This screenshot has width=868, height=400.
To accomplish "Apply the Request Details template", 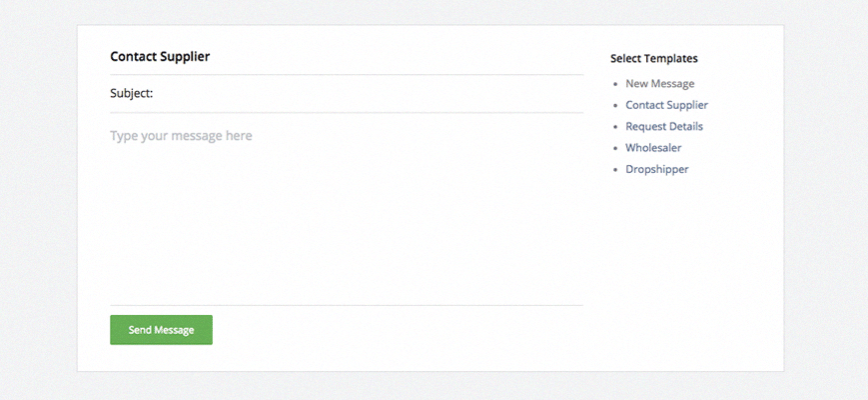I will coord(664,127).
